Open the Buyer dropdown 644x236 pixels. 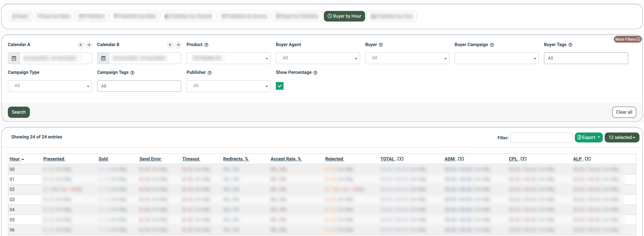[407, 58]
